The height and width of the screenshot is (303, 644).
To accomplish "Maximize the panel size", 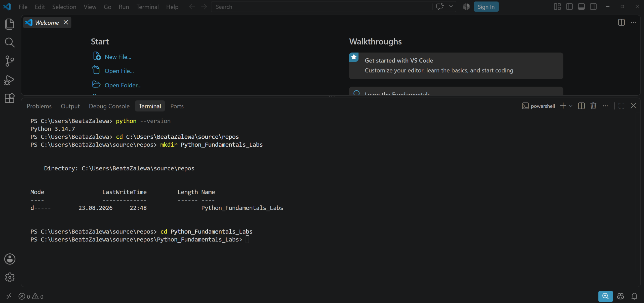I will pos(621,106).
